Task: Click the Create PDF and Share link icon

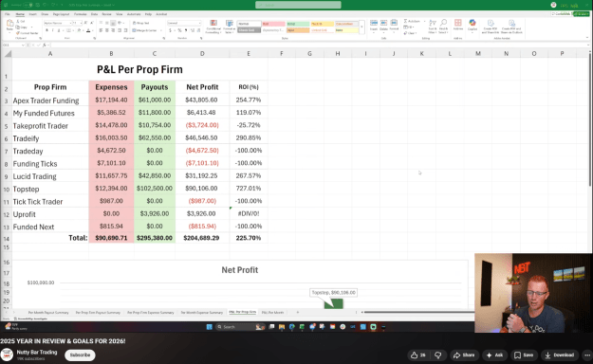Action: click(x=491, y=23)
